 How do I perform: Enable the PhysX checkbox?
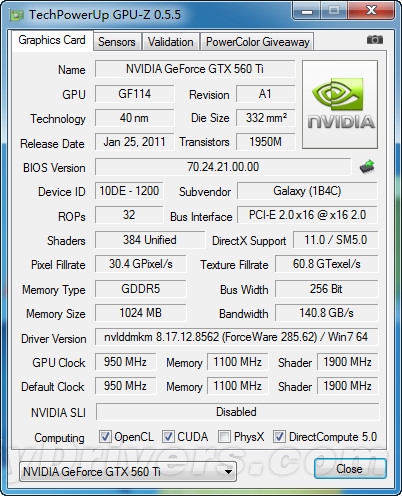point(224,436)
